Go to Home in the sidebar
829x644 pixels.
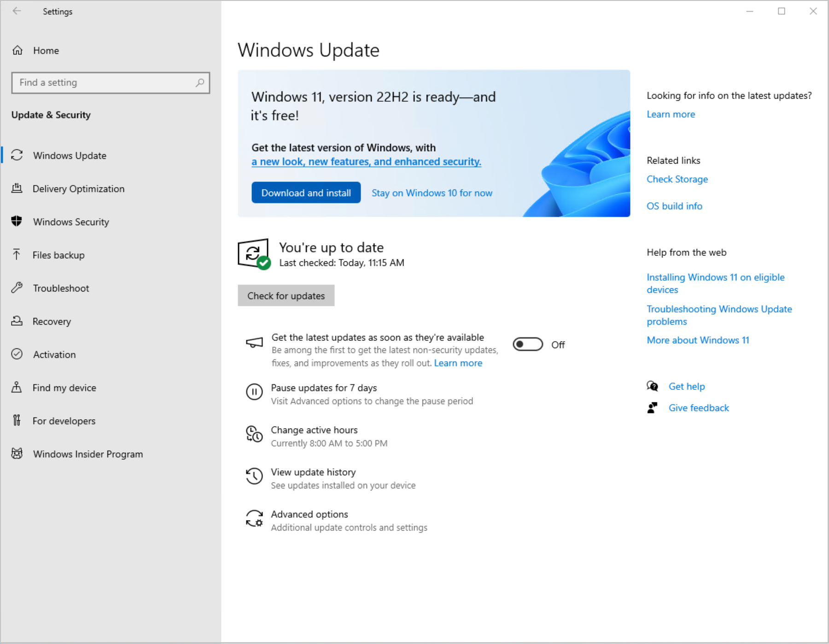[x=46, y=51]
